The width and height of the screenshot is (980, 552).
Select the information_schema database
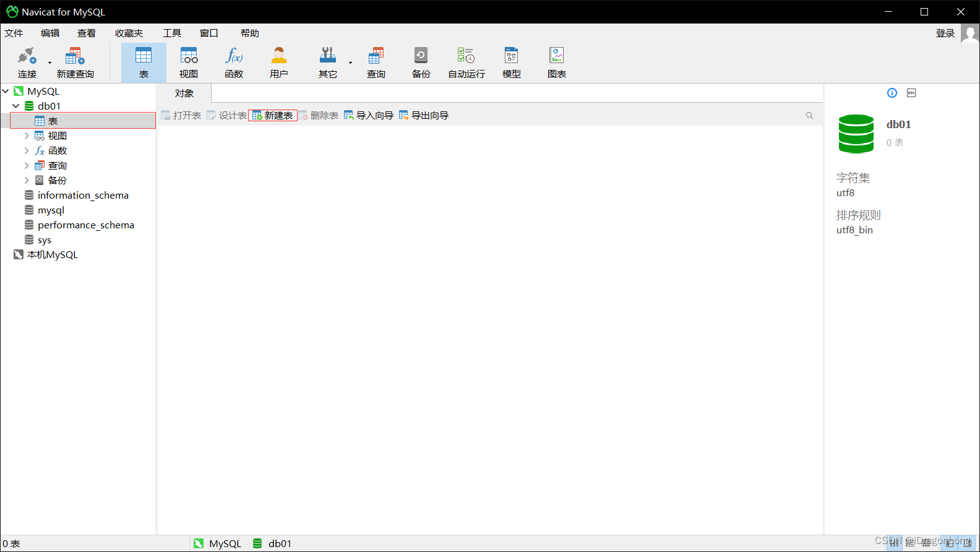83,195
